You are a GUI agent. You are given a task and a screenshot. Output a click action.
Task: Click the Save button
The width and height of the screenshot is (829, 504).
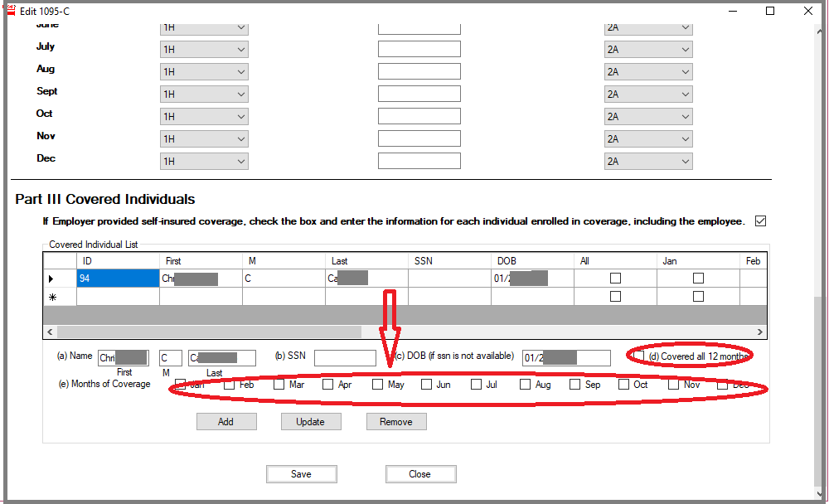pos(301,474)
